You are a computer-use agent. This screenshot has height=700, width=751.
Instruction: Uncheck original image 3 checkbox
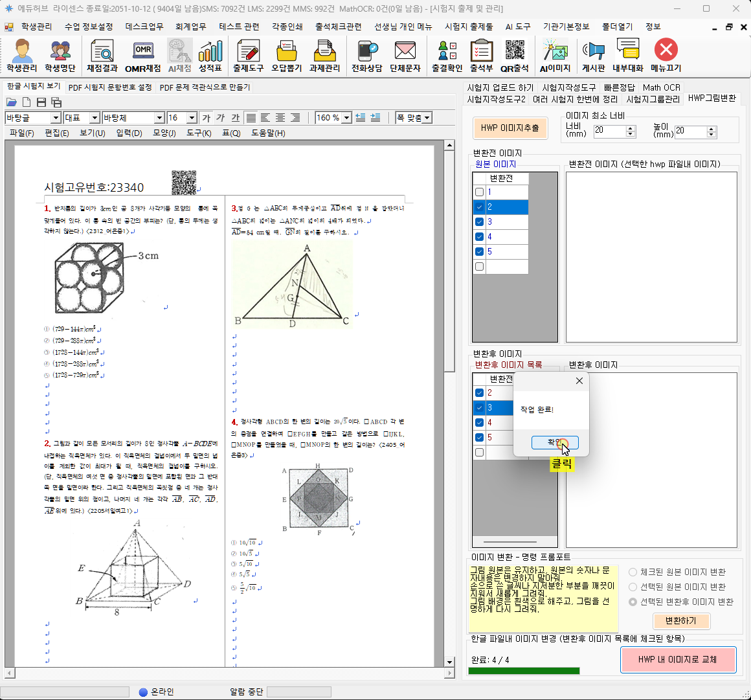479,222
